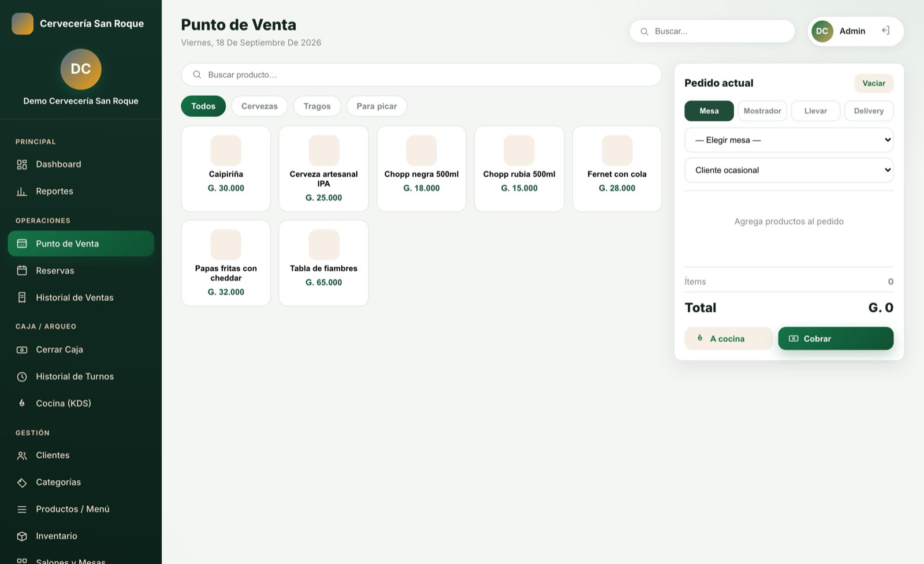Add Cerveza artesanal IPA to order
This screenshot has height=564, width=924.
(x=323, y=169)
